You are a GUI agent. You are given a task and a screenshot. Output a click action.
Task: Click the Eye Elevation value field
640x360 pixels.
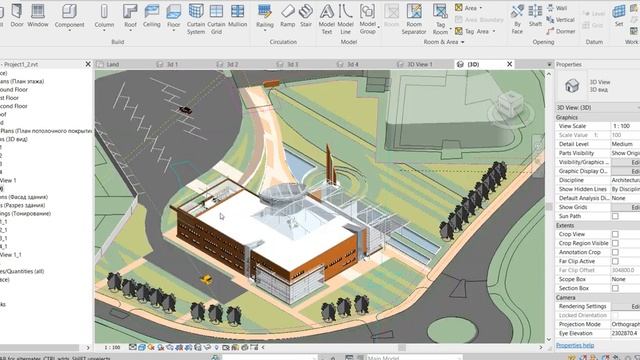(x=625, y=333)
